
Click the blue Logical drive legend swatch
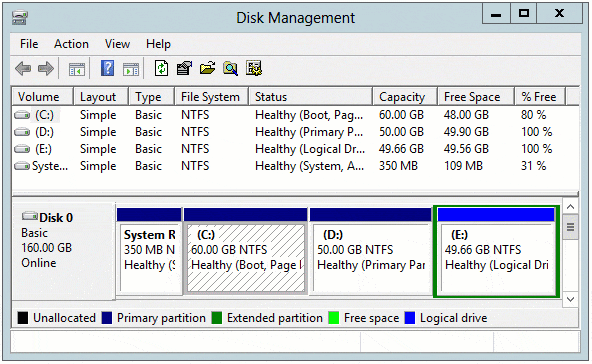(410, 318)
